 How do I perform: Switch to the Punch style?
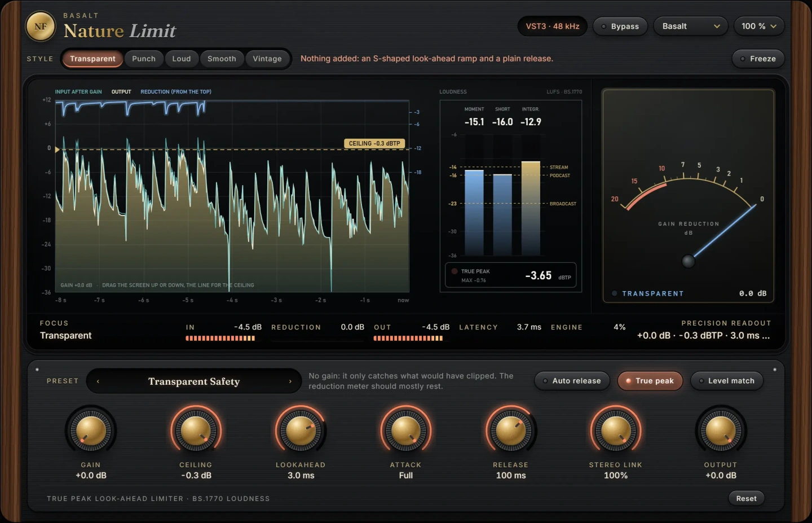(x=144, y=59)
